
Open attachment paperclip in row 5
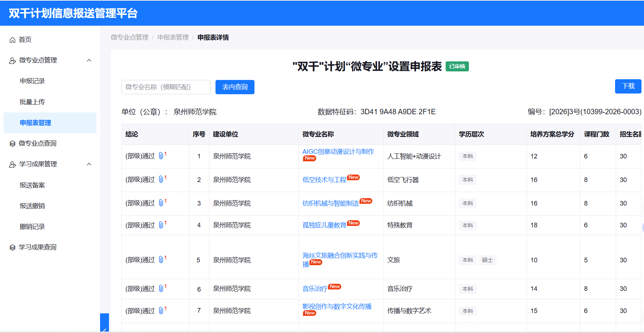tap(161, 259)
